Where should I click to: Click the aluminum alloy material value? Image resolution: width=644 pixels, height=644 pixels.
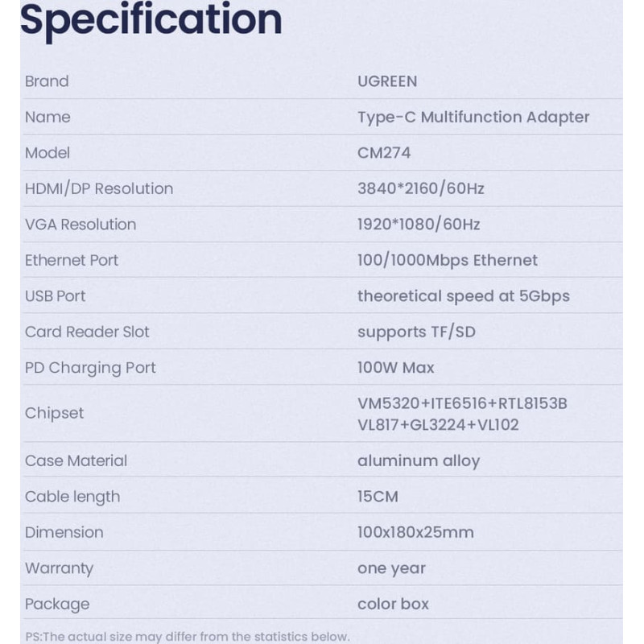coord(419,460)
